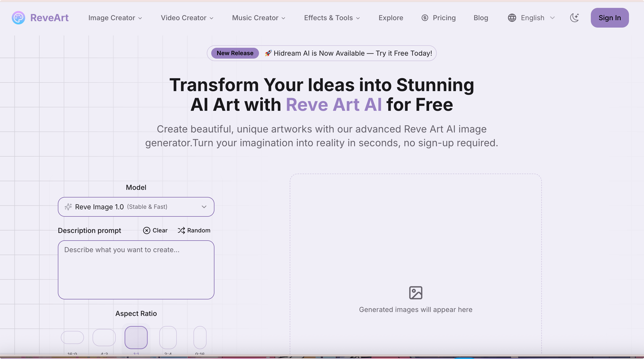Expand the Video Creator menu
644x359 pixels.
point(187,18)
